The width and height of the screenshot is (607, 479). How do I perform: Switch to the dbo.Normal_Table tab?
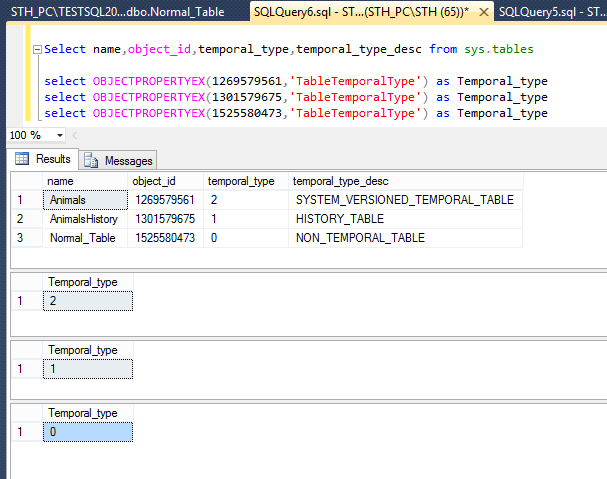(x=118, y=12)
